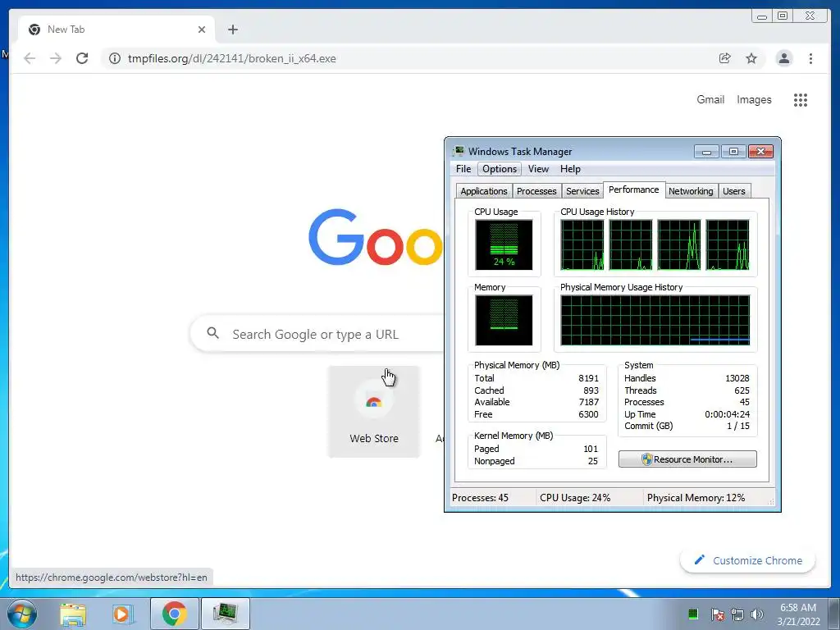Click 'Physical Memory: 12%' status text
This screenshot has width=840, height=630.
tap(696, 498)
